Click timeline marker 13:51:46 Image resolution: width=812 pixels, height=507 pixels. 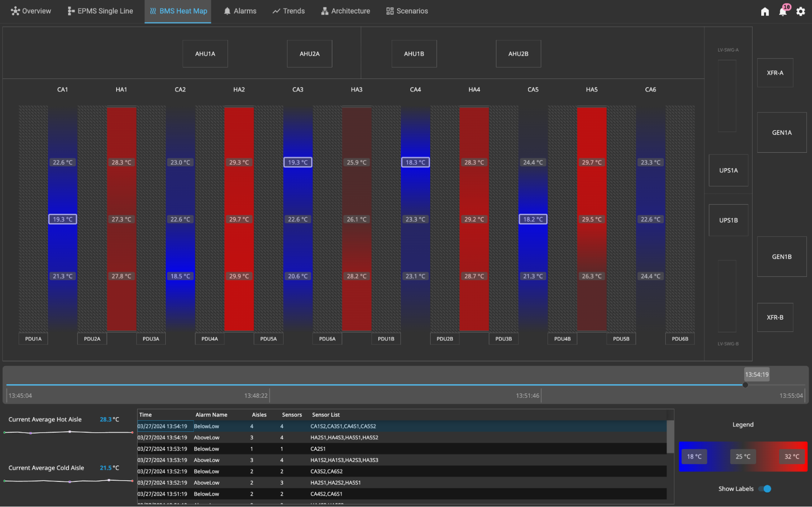[x=528, y=395]
